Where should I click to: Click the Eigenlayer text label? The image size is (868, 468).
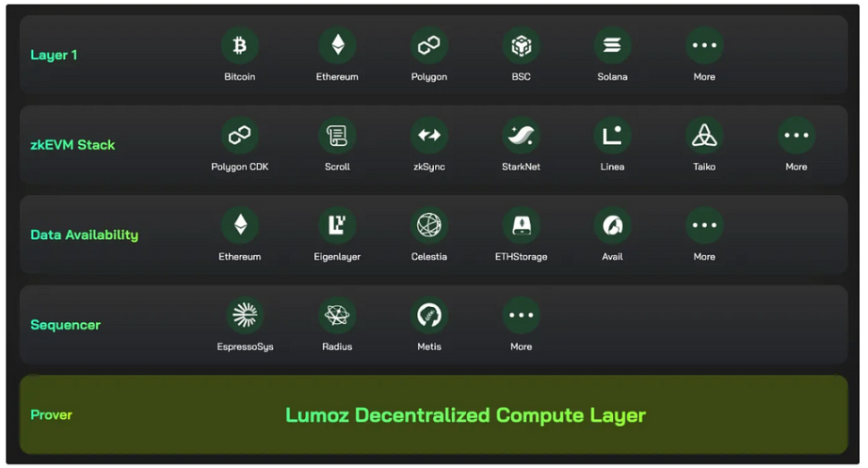tap(337, 257)
